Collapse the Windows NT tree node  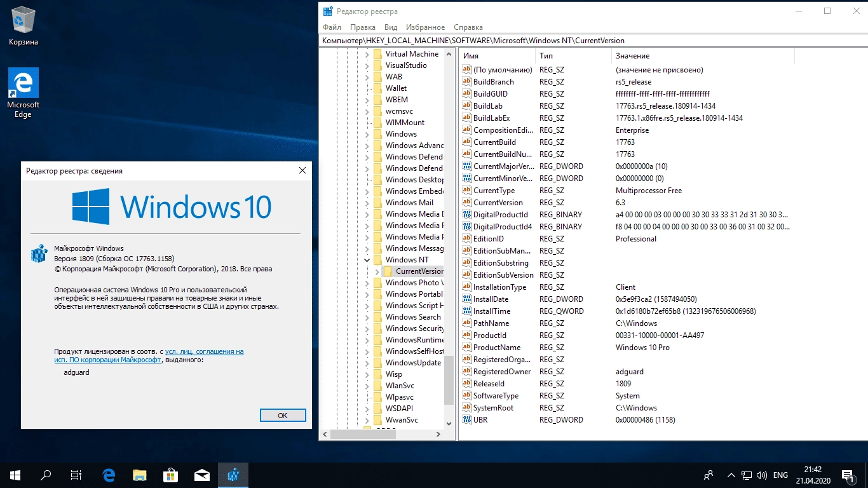367,260
